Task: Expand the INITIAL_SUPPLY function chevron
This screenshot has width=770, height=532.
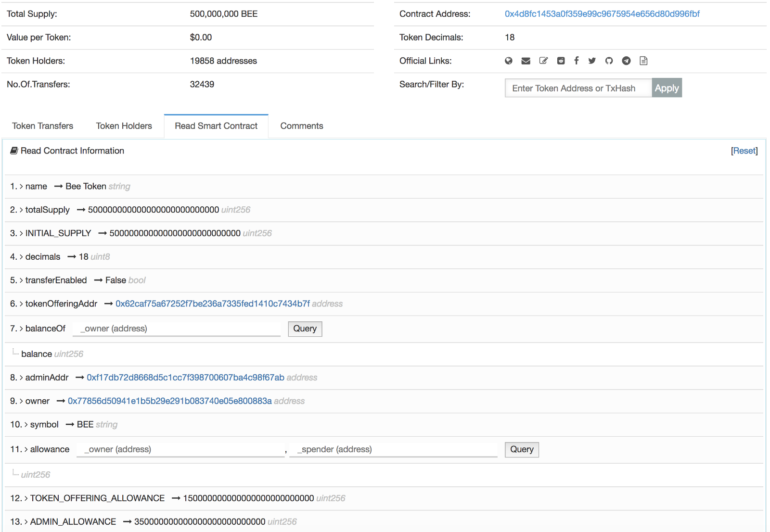Action: (x=21, y=234)
